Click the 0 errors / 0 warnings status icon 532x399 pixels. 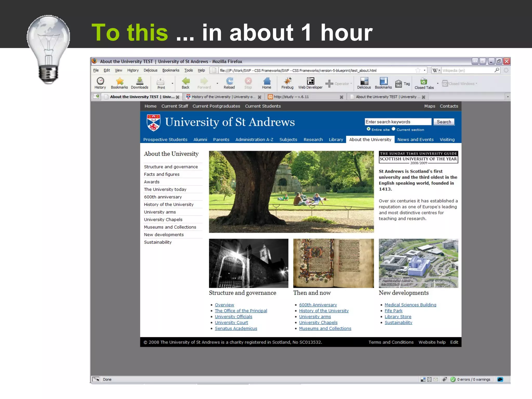453,380
